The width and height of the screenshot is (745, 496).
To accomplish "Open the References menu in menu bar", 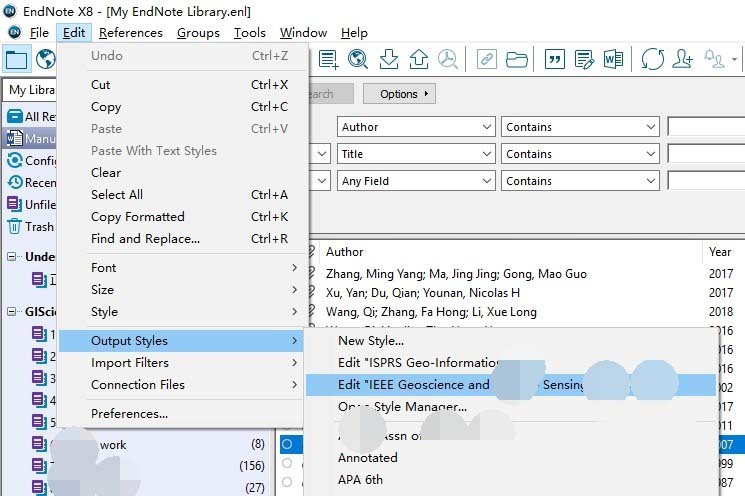I will (130, 33).
